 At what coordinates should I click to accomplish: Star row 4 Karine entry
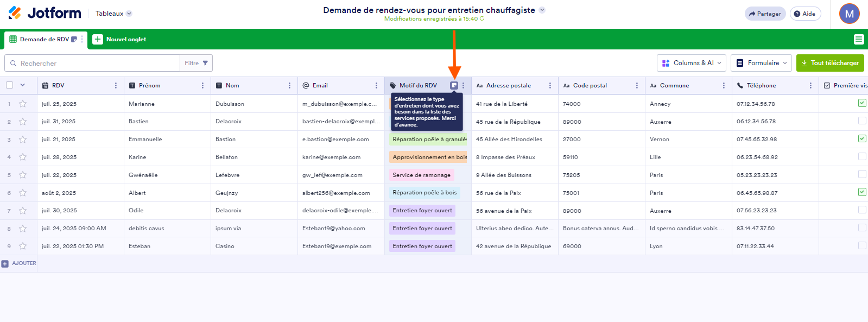coord(23,157)
